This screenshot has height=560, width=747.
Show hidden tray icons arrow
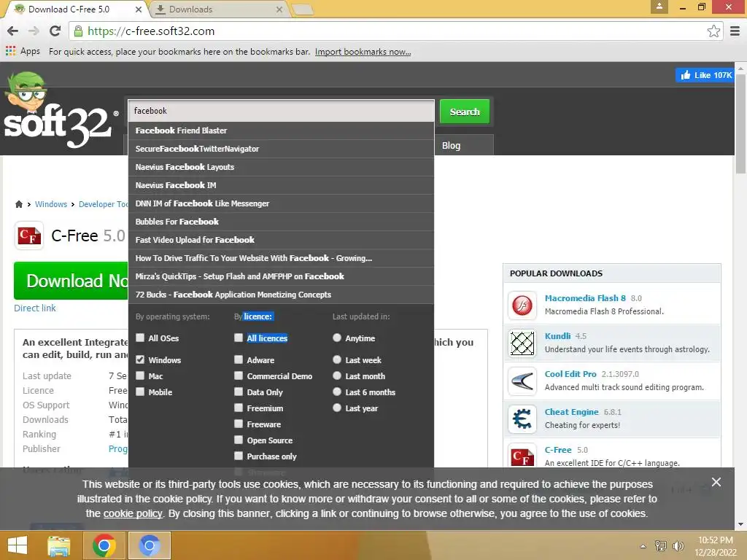tap(643, 546)
